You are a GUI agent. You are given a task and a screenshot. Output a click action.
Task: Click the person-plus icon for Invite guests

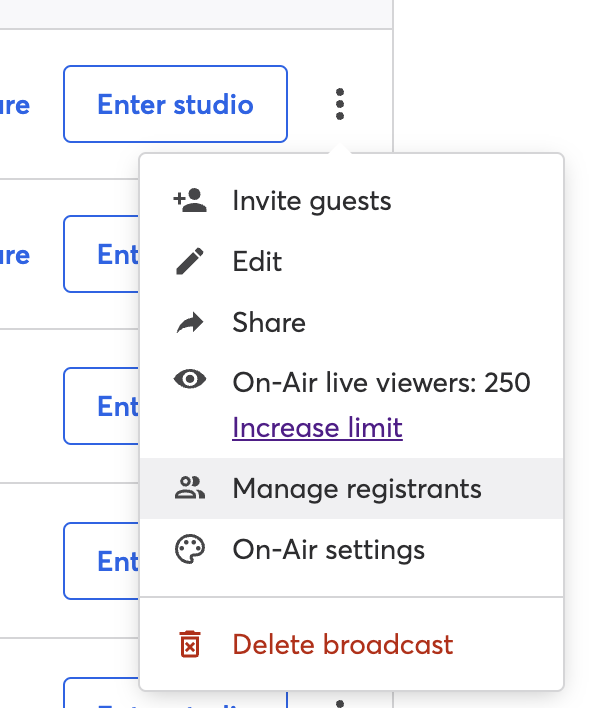(190, 200)
